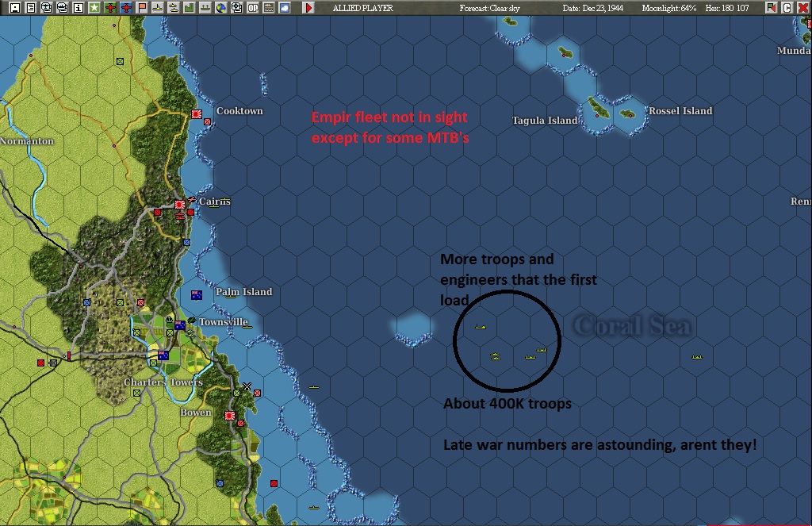Screen dimensions: 812x526
Task: Select the lone task force east of the circle
Action: tap(697, 356)
